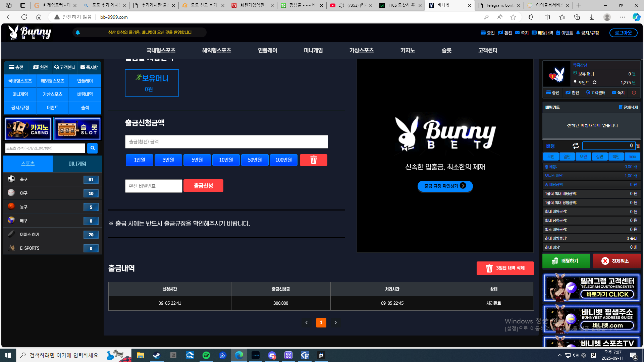Click the betting amount input field
This screenshot has height=362, width=644.
coord(609,146)
